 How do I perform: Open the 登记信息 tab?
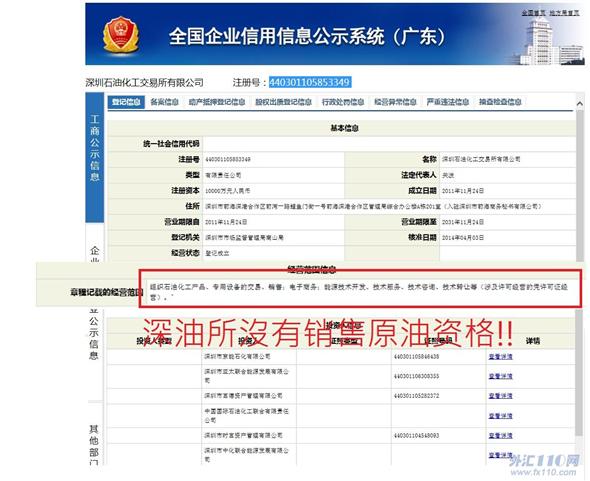pos(126,102)
